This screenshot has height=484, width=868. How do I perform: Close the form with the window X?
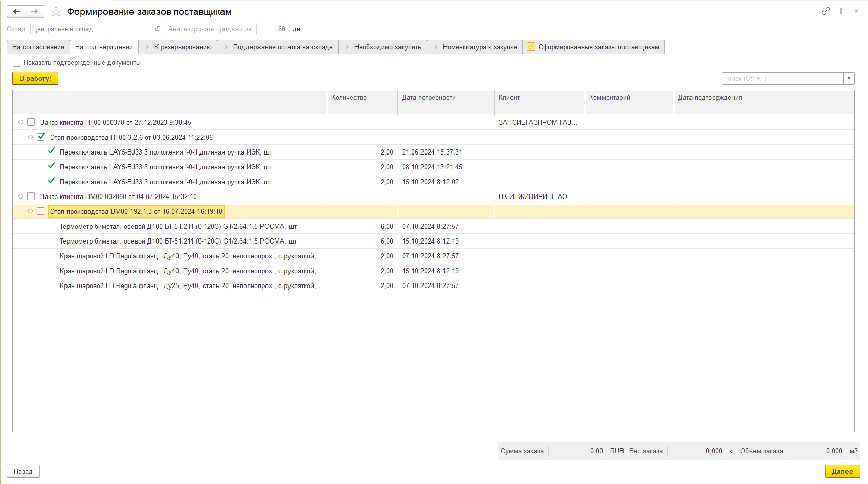coord(856,11)
